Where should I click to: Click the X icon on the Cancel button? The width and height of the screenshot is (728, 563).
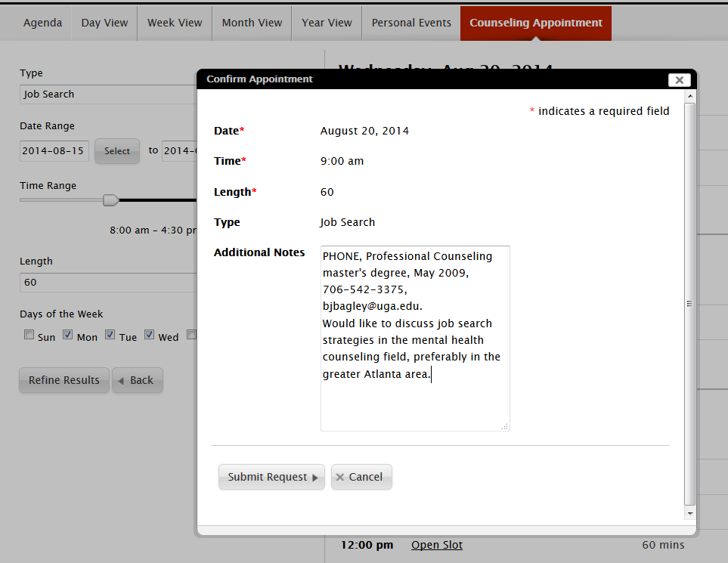click(x=340, y=477)
